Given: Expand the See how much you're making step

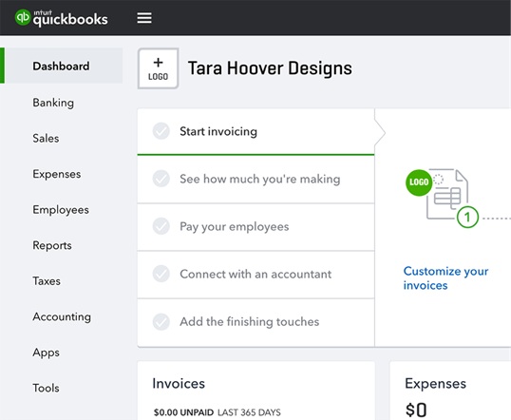Looking at the screenshot, I should 255,179.
